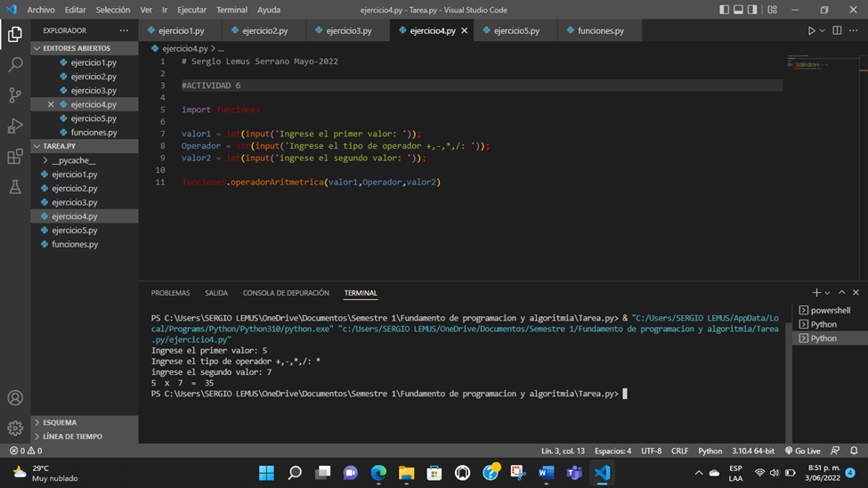
Task: Select Python interpreter 3.10.4 64-bit
Action: coord(753,451)
